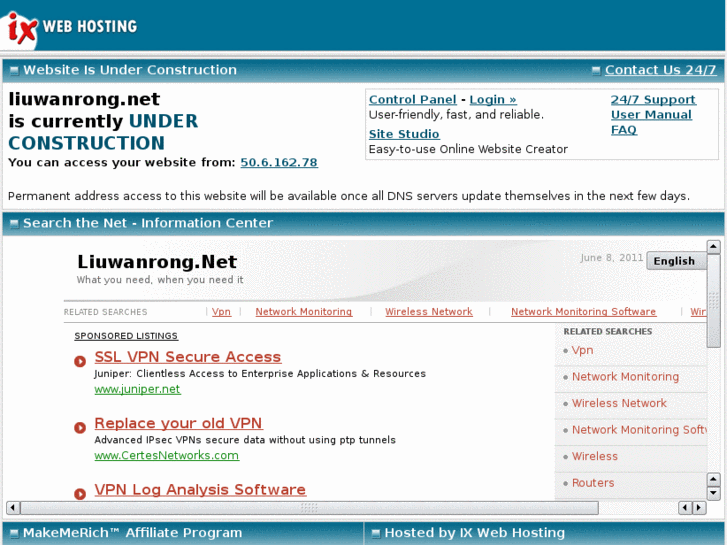Viewport: 727px width, 545px height.
Task: Click the Website Is Under Construction header
Action: click(x=130, y=70)
